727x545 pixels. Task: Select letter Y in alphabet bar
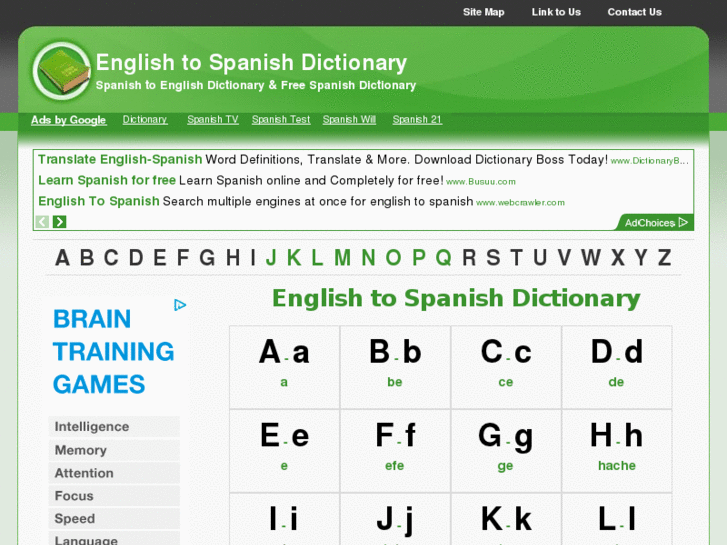[x=641, y=257]
